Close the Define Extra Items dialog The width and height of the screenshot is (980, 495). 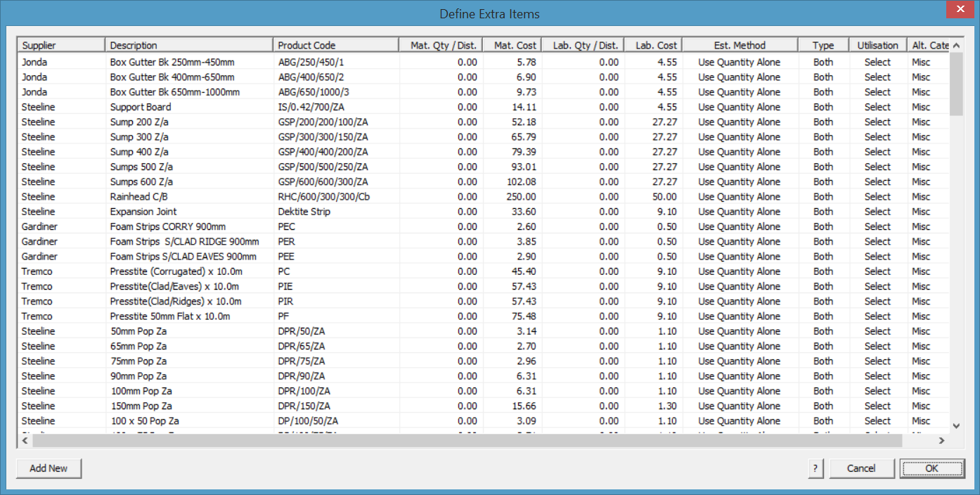click(960, 11)
